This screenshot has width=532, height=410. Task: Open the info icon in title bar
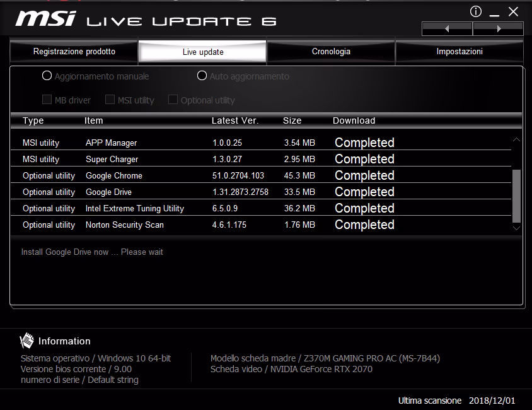(476, 11)
